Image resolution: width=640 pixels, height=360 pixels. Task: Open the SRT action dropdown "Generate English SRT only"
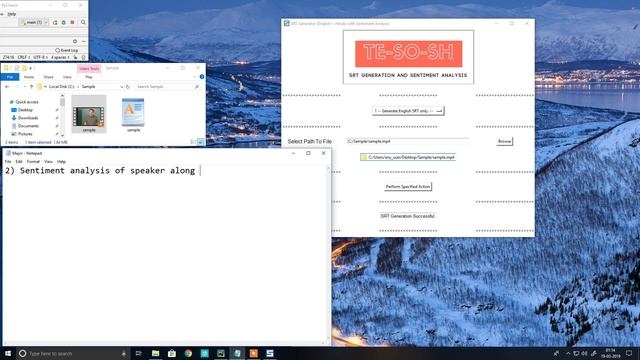[x=408, y=111]
